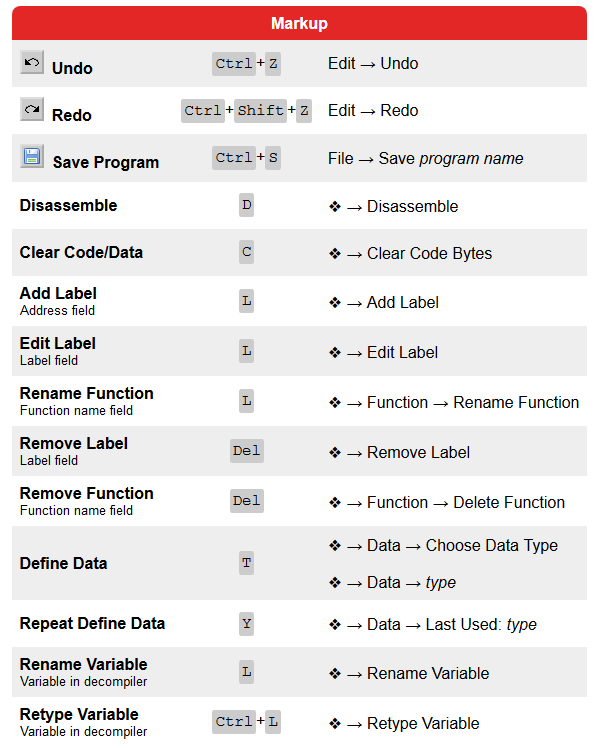The height and width of the screenshot is (748, 600).
Task: Click the diamond icon beside Retype Variable
Action: (335, 724)
